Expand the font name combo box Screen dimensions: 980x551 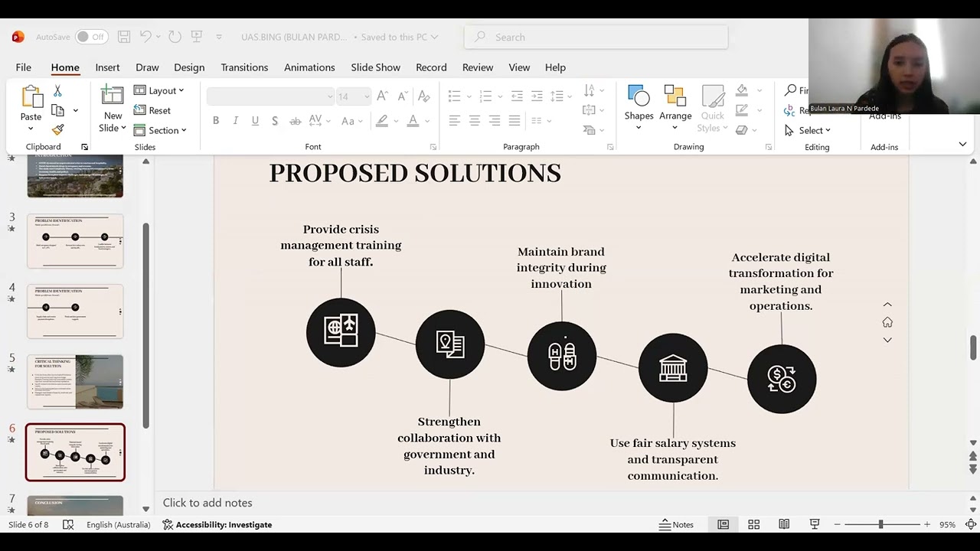[x=330, y=96]
